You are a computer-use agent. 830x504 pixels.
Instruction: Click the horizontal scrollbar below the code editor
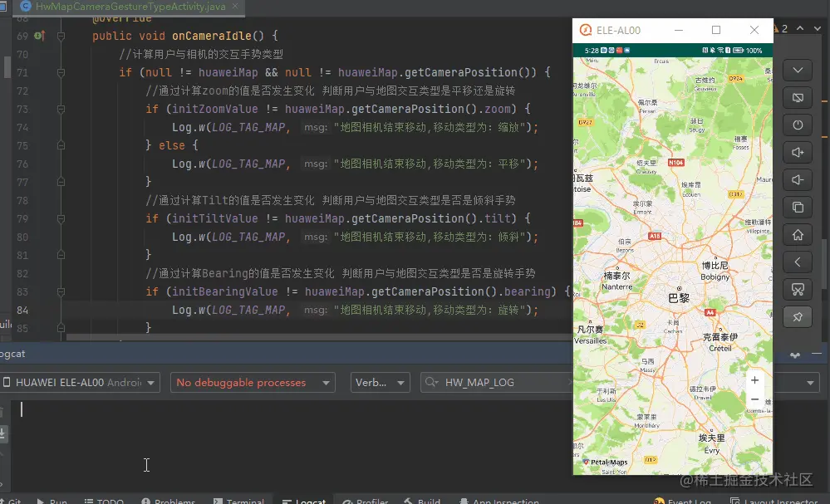point(317,337)
